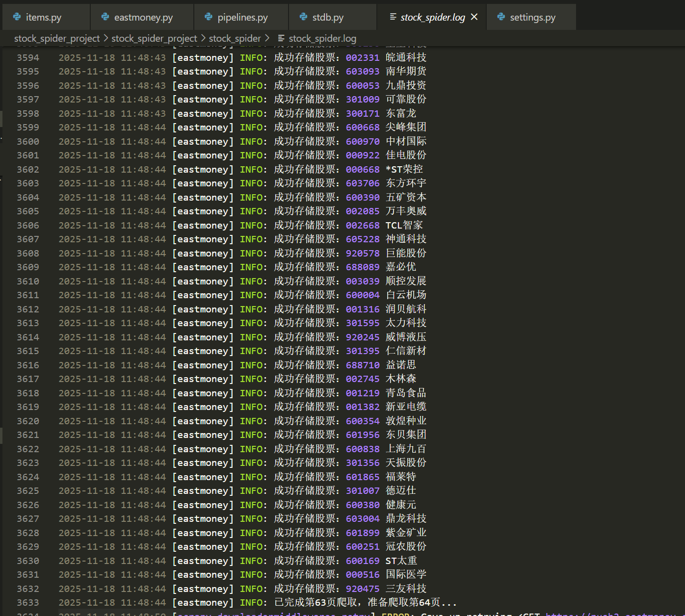Open first stock_spider_project breadcrumb folder
The width and height of the screenshot is (685, 616).
[x=57, y=38]
